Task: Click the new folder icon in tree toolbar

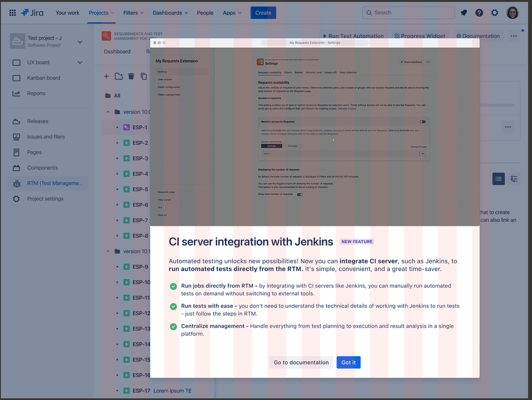Action: tap(119, 76)
